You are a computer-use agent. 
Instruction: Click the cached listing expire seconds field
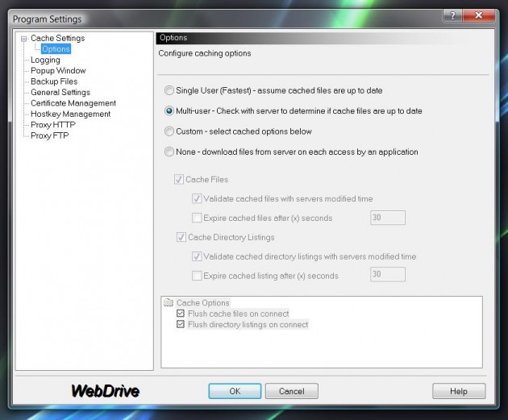pyautogui.click(x=388, y=274)
